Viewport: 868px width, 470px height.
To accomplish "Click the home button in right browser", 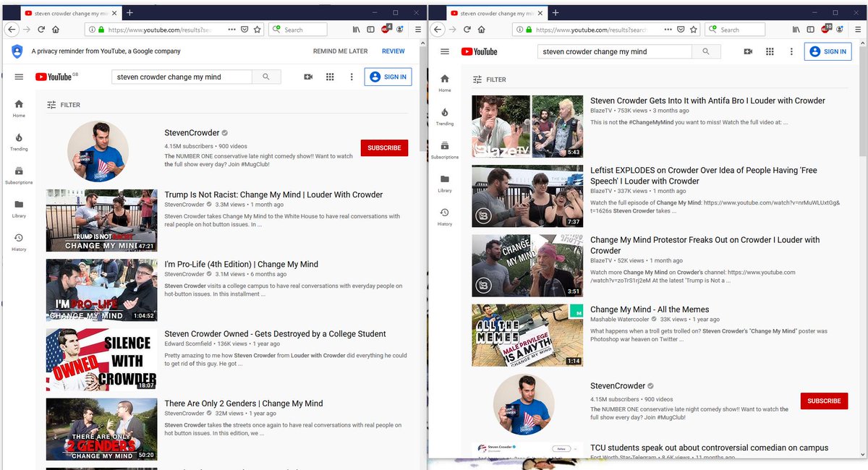I will 481,30.
